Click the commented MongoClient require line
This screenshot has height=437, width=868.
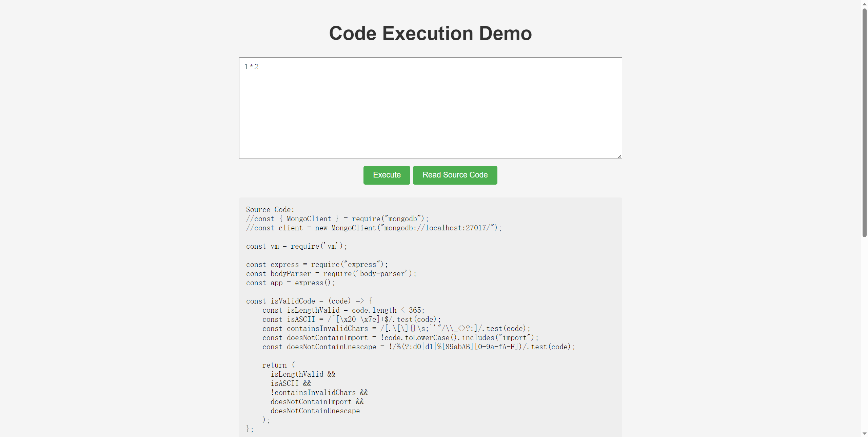[x=337, y=219]
